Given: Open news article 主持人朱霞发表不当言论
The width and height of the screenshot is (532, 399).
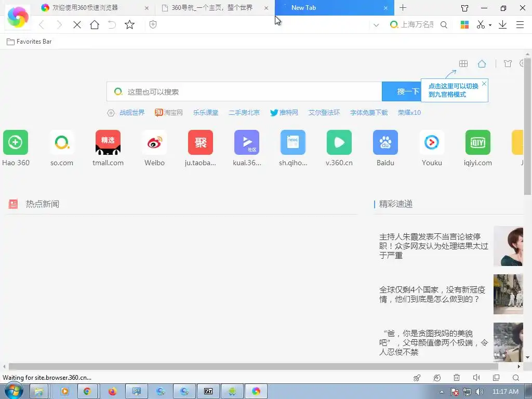Looking at the screenshot, I should point(434,246).
